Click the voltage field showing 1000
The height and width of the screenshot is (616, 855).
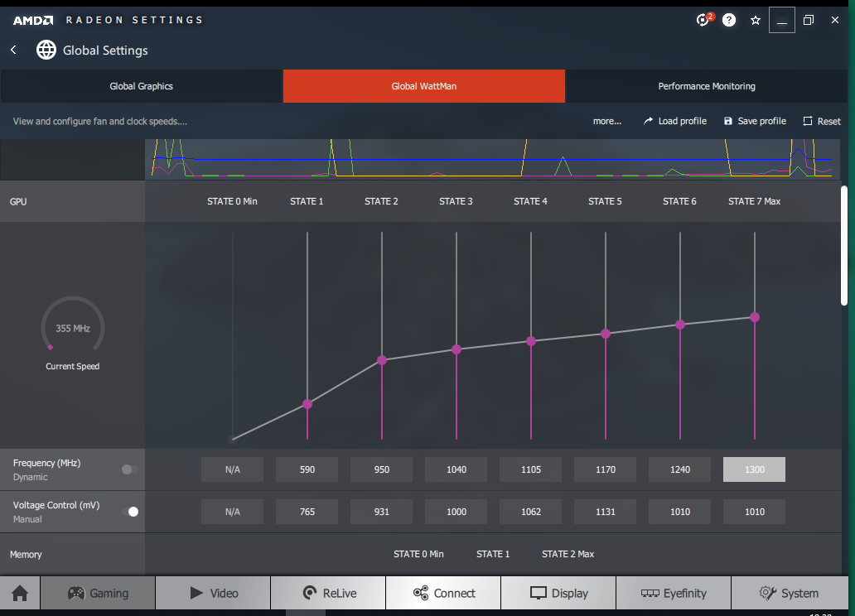click(x=456, y=512)
